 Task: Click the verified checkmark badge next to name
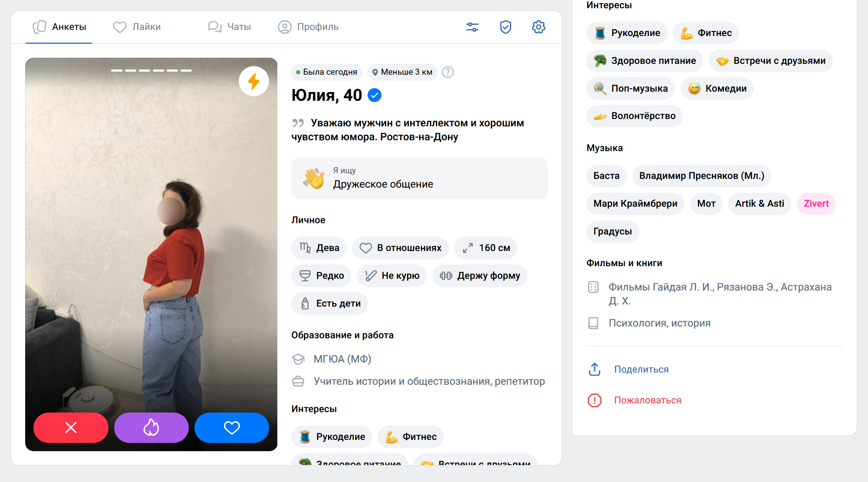click(375, 95)
